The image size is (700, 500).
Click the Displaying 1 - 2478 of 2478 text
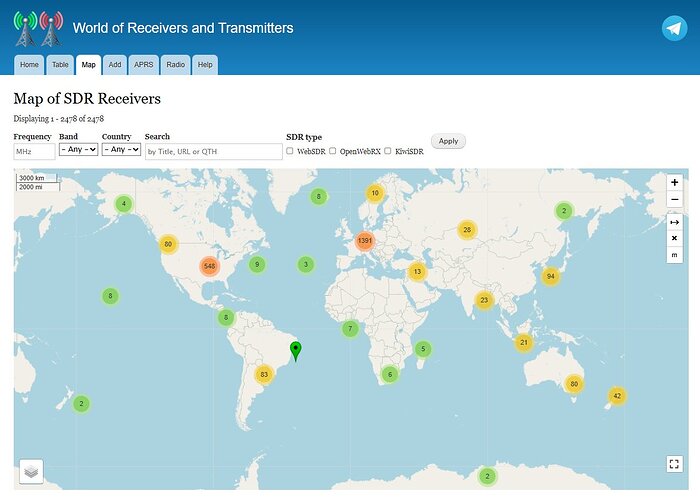tap(58, 119)
